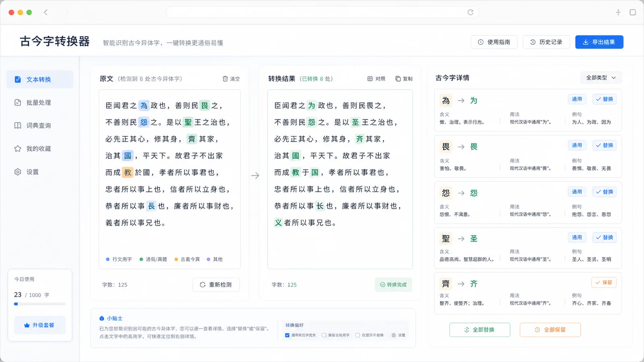Screen dimensions: 644x362
Task: Click the 转换完成 status badge
Action: [x=393, y=284]
